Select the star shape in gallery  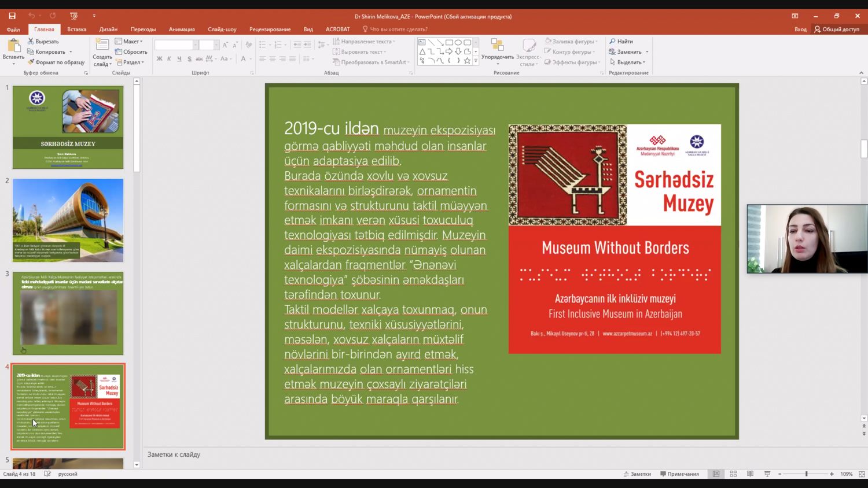467,61
